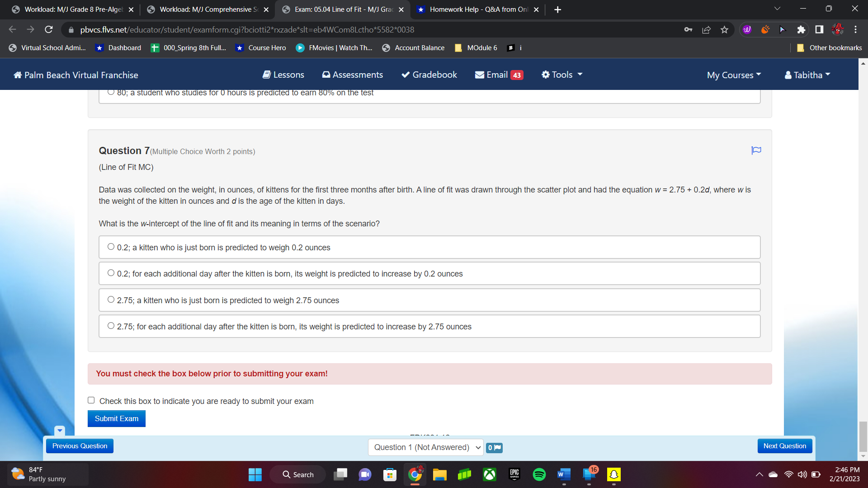This screenshot has height=488, width=868.
Task: Click the Submit Exam button
Action: (116, 418)
